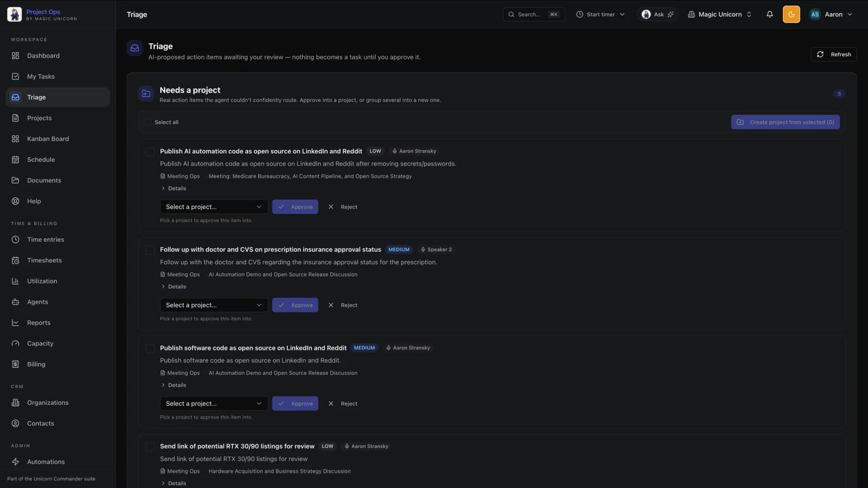Click the Reports line chart icon
This screenshot has height=488, width=868.
click(x=15, y=323)
